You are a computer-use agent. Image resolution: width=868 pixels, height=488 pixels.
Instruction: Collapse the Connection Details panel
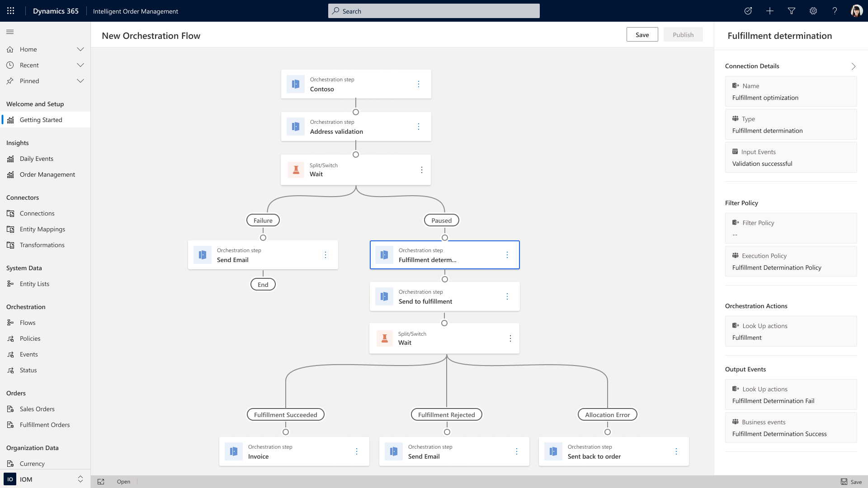[854, 66]
